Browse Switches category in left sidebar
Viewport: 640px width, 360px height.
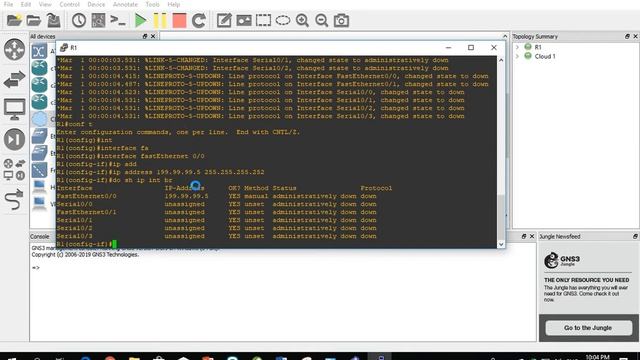pyautogui.click(x=14, y=79)
